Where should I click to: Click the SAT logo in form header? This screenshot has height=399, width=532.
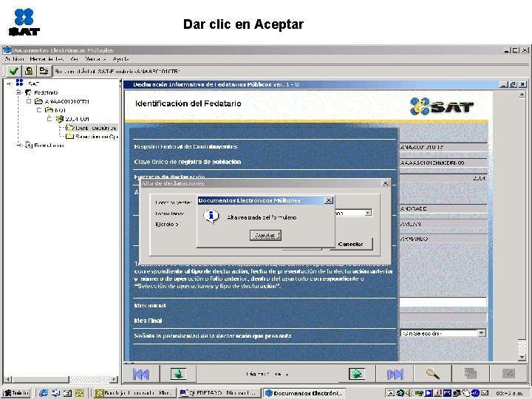click(x=442, y=106)
